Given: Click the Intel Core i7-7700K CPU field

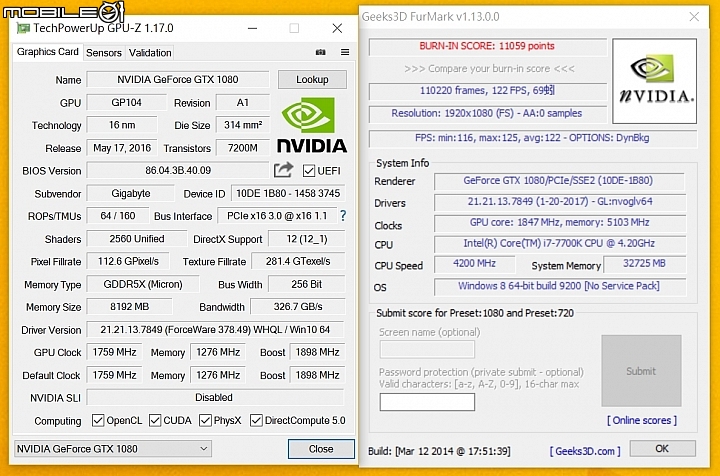Looking at the screenshot, I should click(559, 243).
